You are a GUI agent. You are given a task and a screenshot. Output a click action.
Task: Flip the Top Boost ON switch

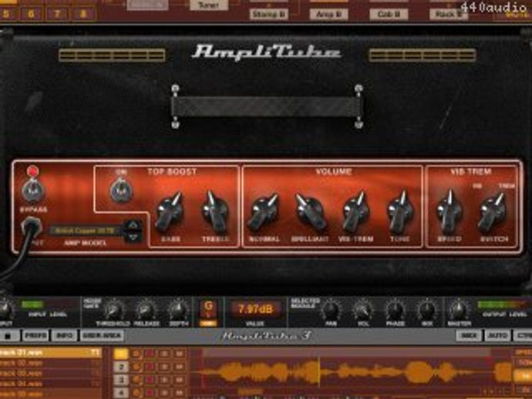121,190
